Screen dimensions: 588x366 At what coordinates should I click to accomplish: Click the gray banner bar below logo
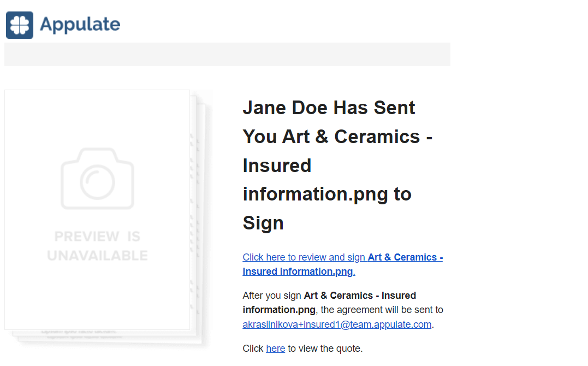point(227,54)
